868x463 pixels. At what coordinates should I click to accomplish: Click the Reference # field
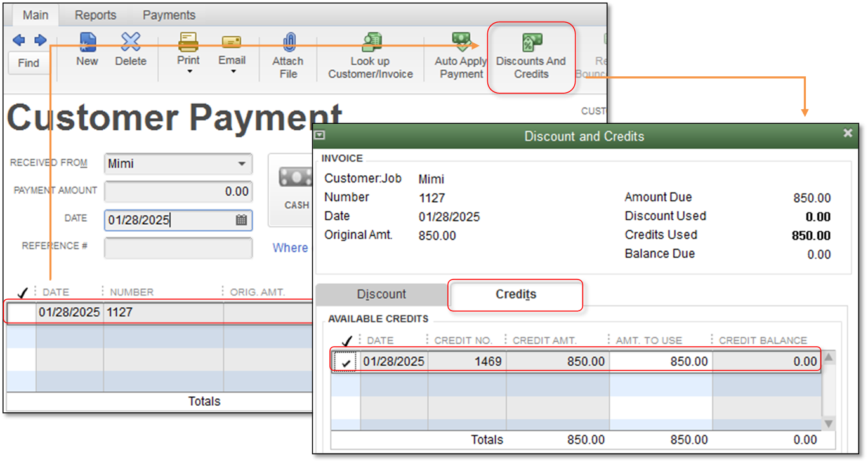(x=178, y=248)
